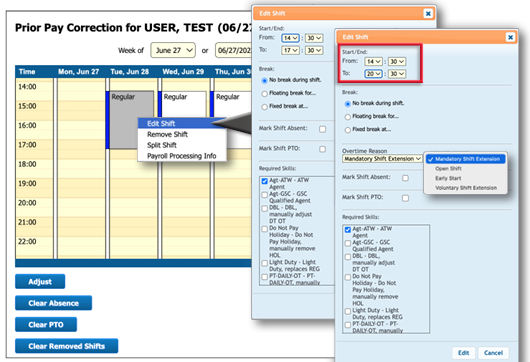Choose Split Shift in context menu
Screen dimensions: 530x362
182,145
